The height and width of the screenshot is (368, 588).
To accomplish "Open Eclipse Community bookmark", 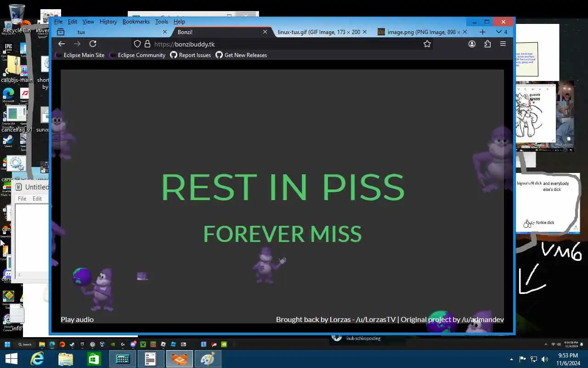I will click(137, 55).
